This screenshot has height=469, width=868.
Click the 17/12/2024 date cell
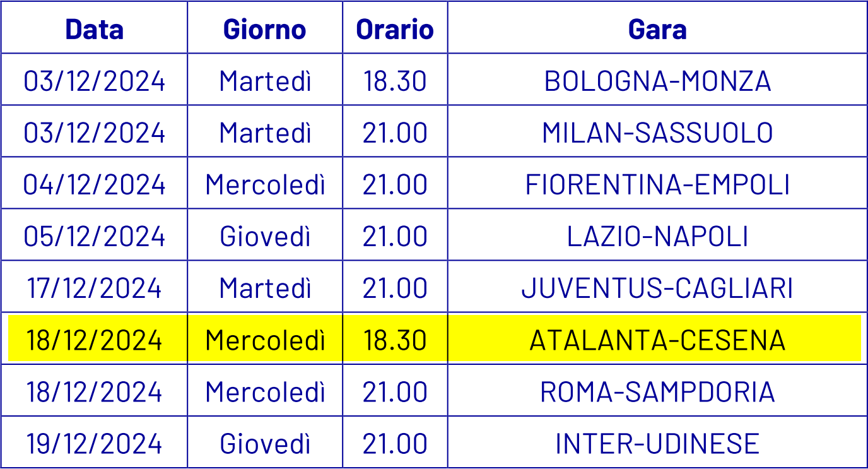94,288
